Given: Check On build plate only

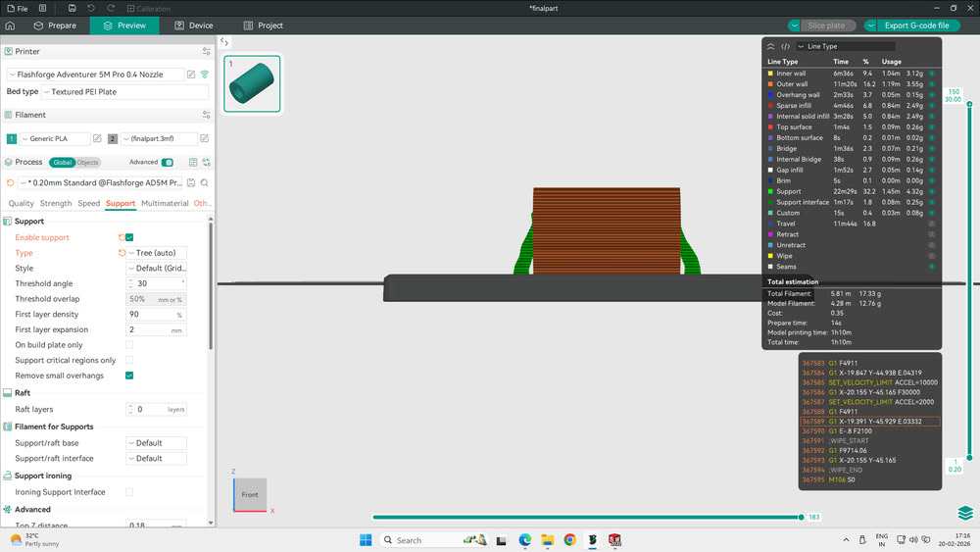Looking at the screenshot, I should coord(129,344).
